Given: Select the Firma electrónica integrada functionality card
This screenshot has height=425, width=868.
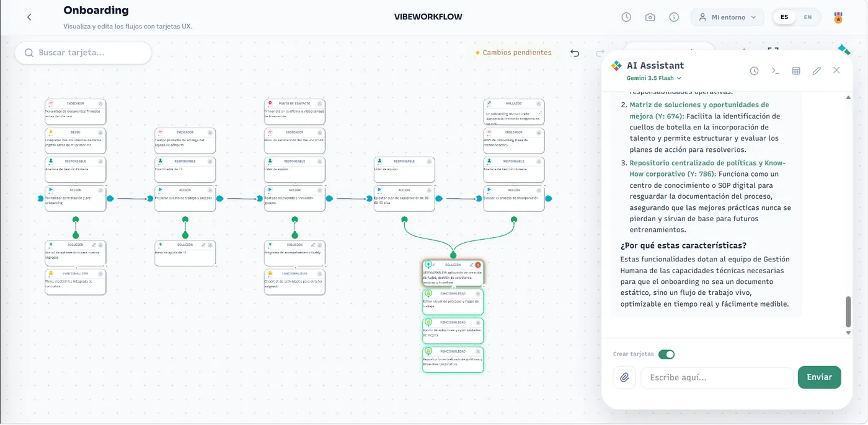Looking at the screenshot, I should [75, 282].
